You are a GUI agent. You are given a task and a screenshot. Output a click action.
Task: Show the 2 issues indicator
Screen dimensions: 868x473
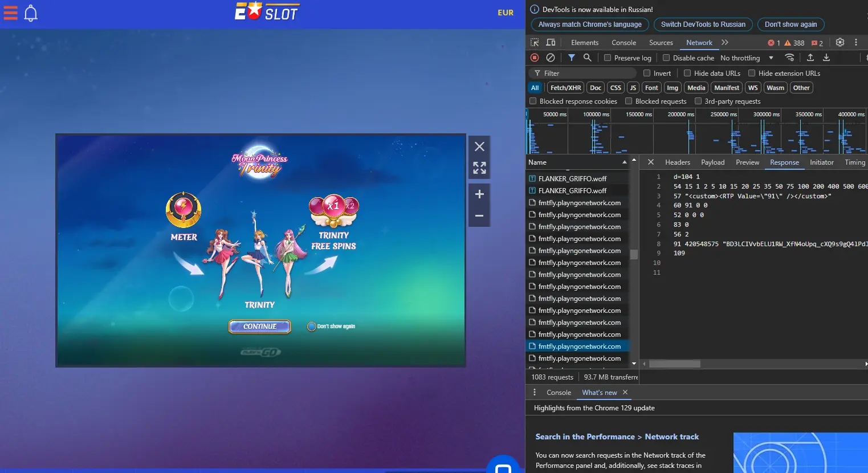pos(817,43)
